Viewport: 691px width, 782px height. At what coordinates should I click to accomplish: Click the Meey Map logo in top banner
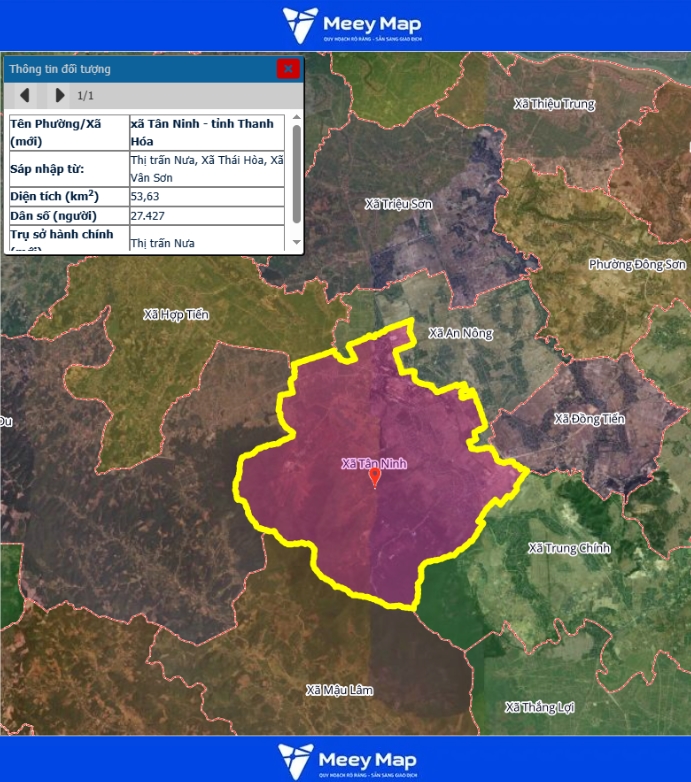tap(351, 26)
